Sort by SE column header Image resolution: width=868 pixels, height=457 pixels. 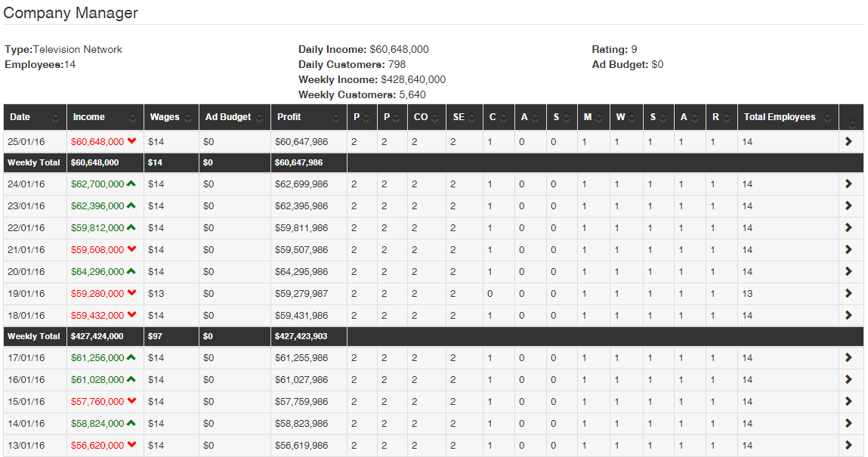point(465,117)
